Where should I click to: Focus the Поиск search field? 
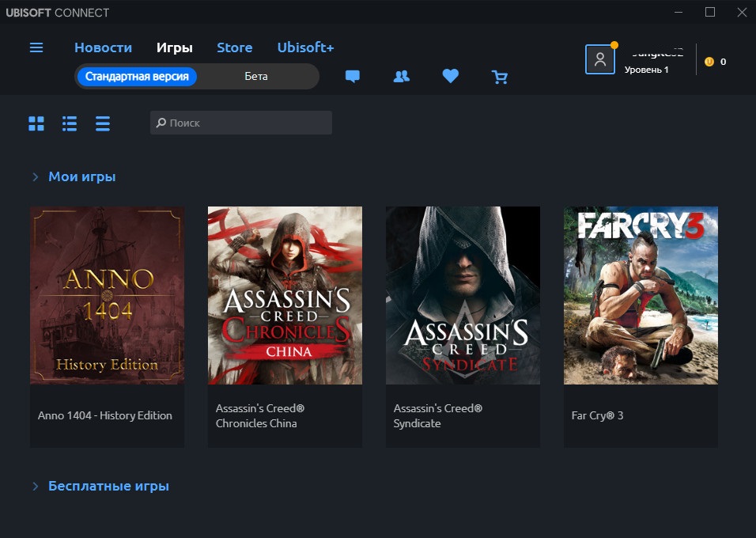[241, 123]
